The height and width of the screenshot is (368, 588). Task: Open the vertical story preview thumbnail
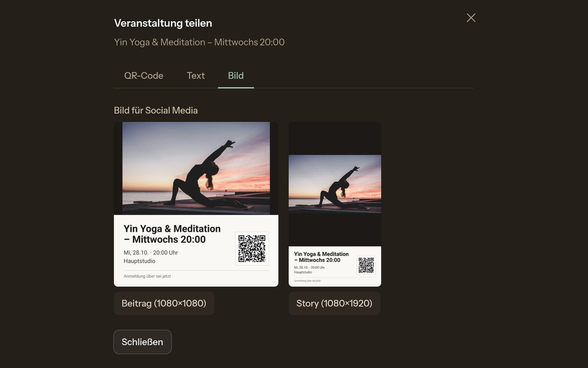pyautogui.click(x=335, y=204)
